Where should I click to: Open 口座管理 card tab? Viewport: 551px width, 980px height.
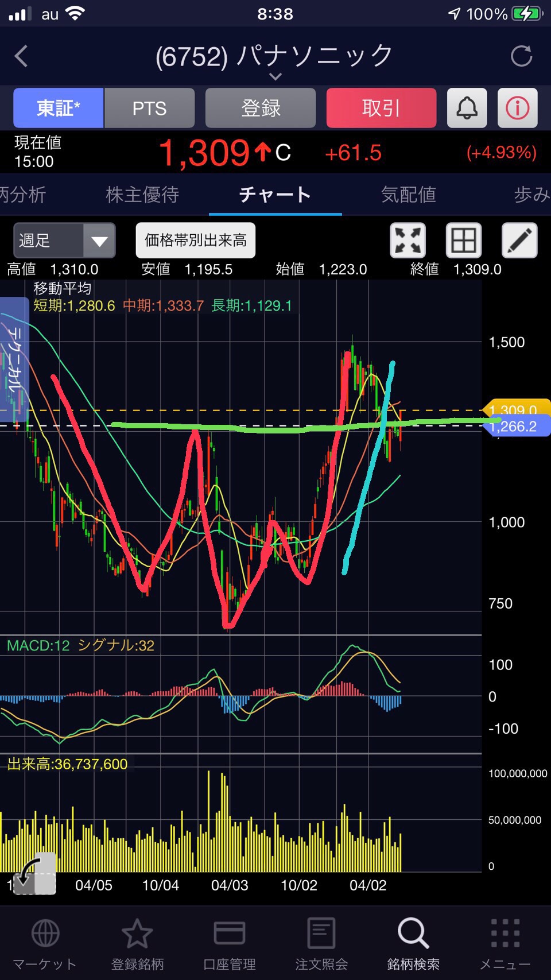coord(230,944)
